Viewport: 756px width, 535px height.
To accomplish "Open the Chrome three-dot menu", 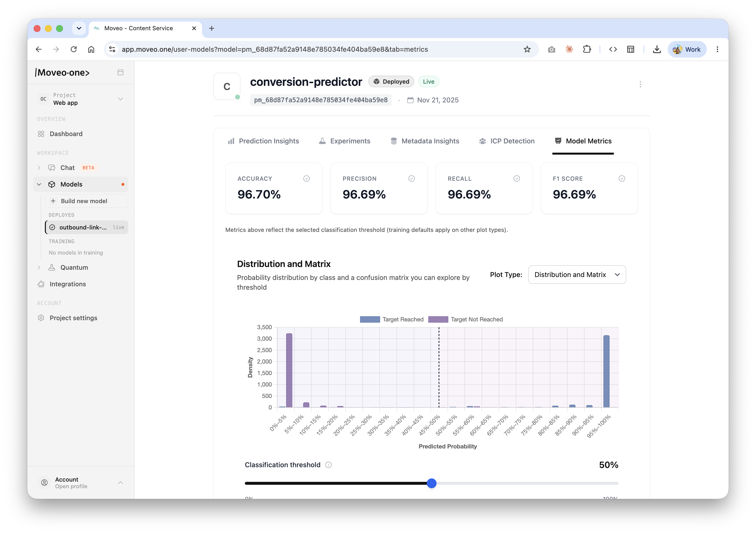I will [x=717, y=50].
